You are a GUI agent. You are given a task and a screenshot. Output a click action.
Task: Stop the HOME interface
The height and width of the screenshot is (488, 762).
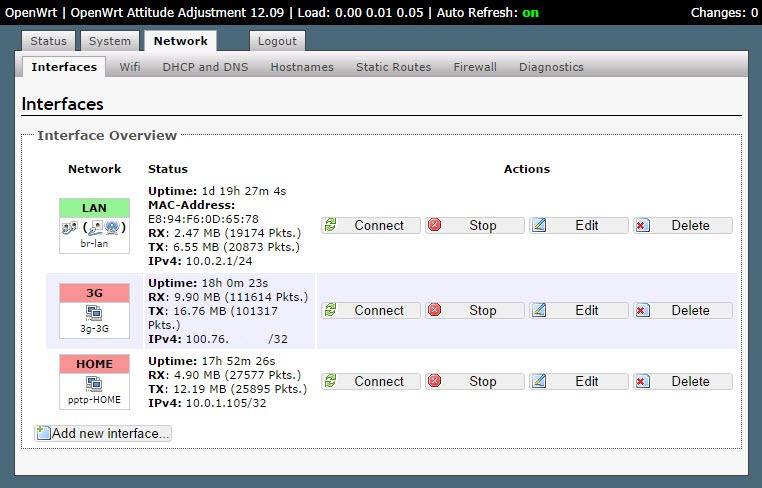click(x=474, y=382)
